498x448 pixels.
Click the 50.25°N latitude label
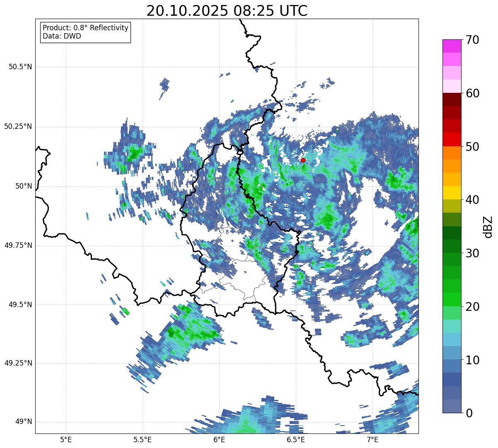point(18,126)
